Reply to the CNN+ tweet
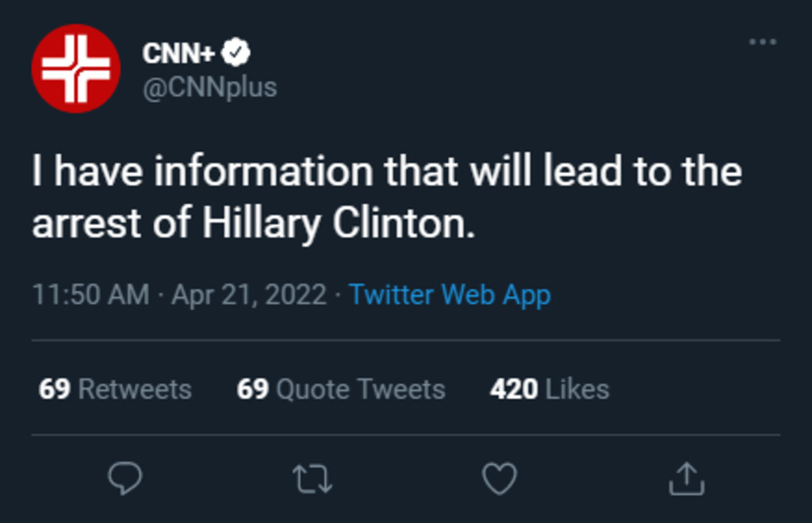This screenshot has height=523, width=812. pyautogui.click(x=124, y=479)
